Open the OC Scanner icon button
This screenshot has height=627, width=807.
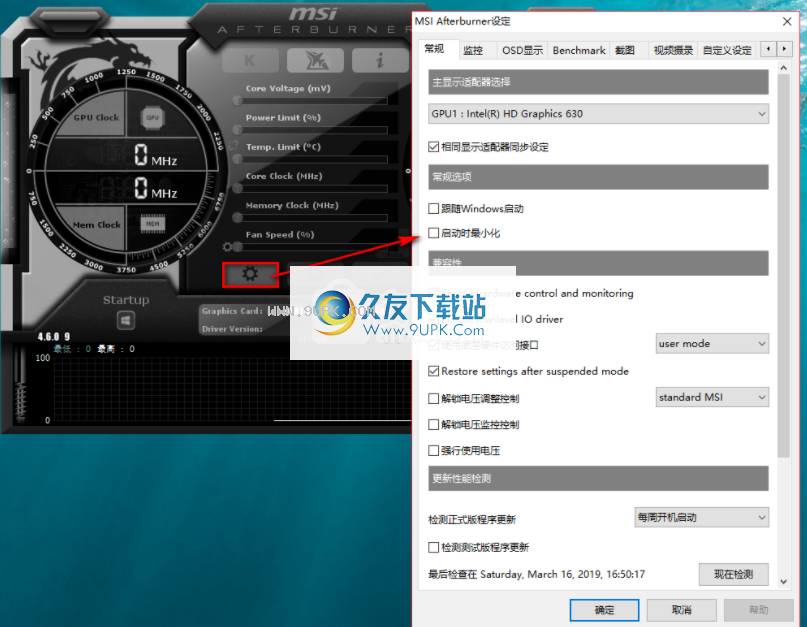(x=315, y=61)
